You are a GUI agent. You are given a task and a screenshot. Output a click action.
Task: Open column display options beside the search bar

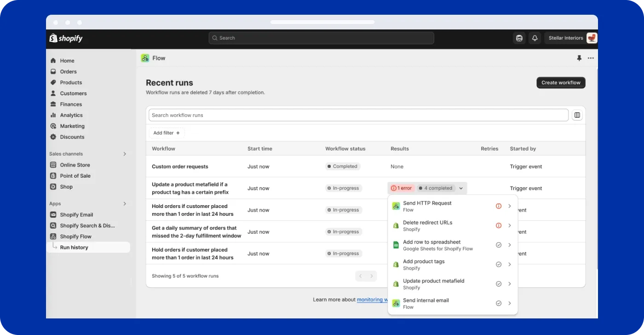tap(577, 115)
